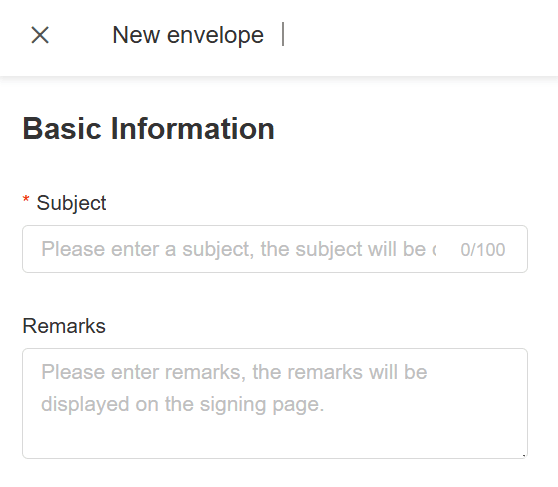Click the word 'Basic' in section heading

(x=62, y=129)
